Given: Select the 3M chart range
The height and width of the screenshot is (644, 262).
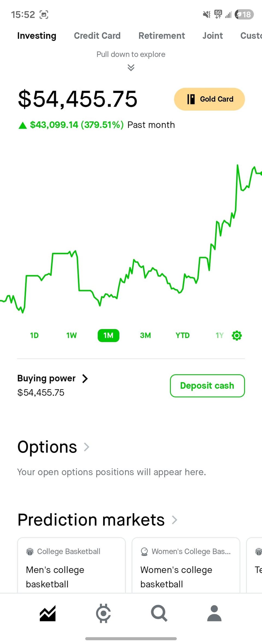Looking at the screenshot, I should [x=145, y=335].
